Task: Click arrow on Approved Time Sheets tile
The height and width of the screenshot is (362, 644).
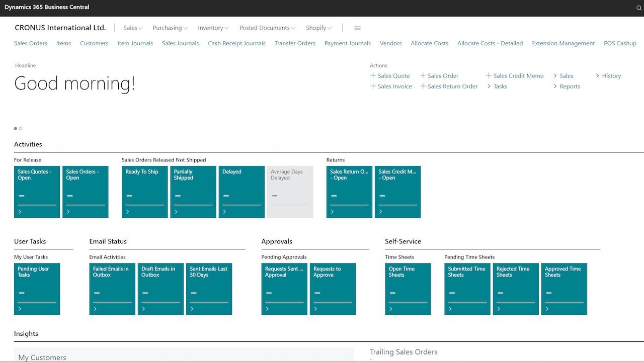Action: pos(547,309)
